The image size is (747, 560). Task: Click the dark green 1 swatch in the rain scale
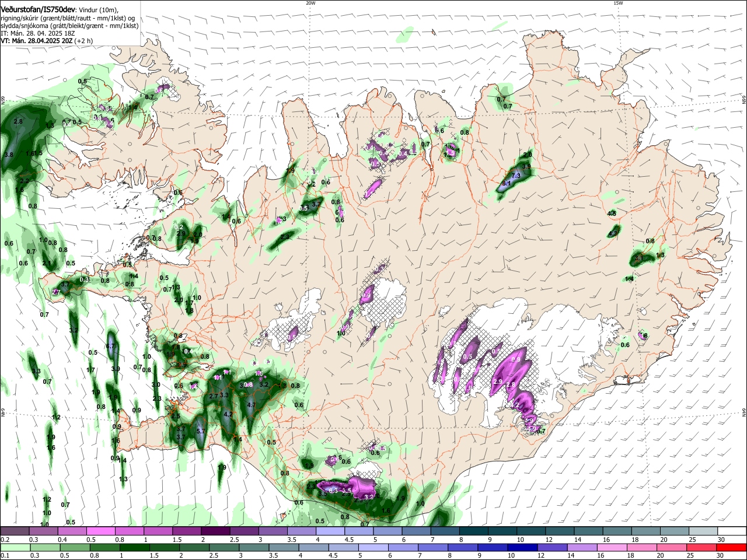(134, 547)
